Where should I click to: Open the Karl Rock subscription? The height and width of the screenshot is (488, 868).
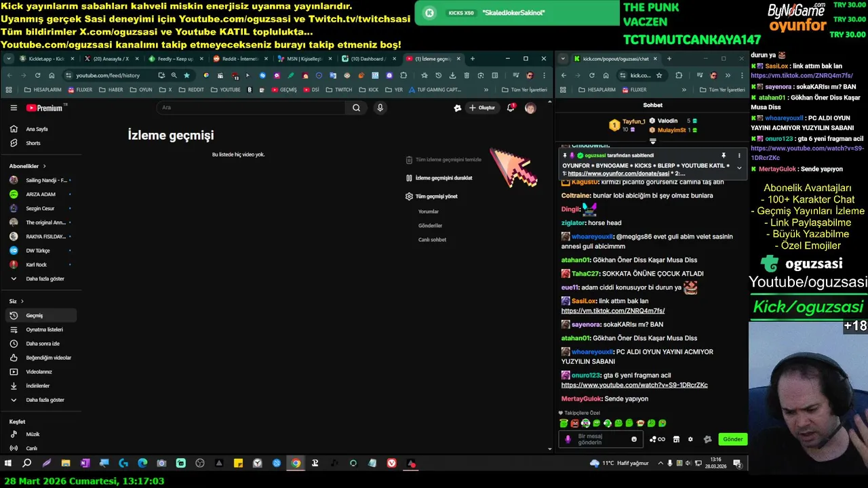click(41, 265)
